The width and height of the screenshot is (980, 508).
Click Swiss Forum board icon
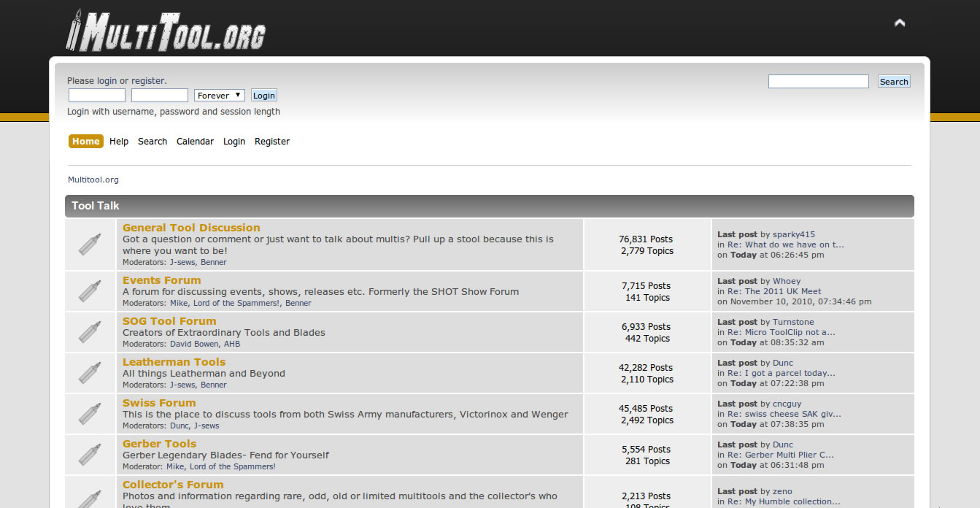(x=90, y=414)
